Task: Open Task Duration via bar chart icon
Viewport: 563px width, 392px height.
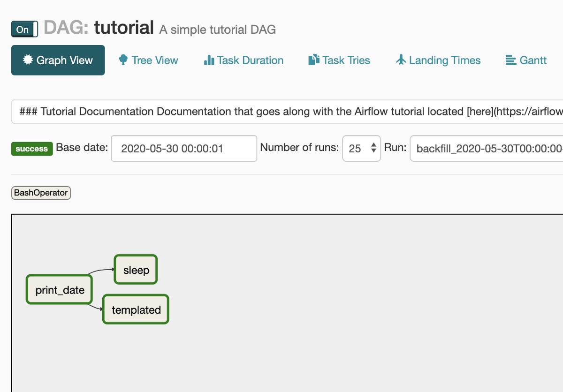Action: coord(210,60)
